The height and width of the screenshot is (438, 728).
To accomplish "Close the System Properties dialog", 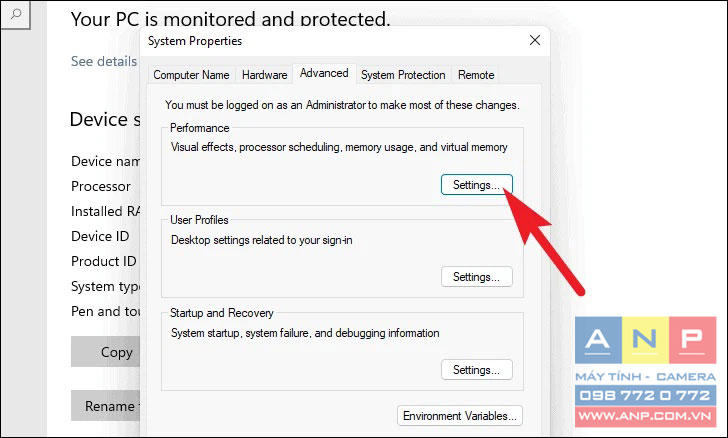I will [x=535, y=40].
